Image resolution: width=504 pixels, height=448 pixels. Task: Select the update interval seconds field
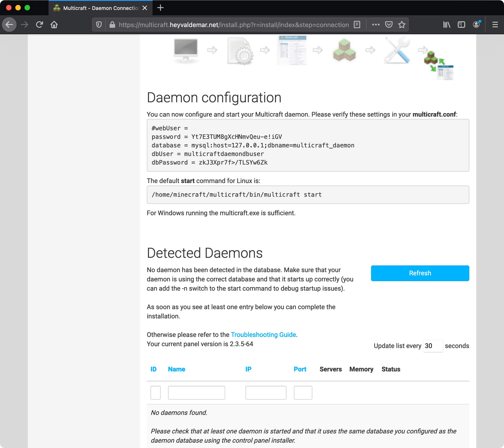(432, 345)
